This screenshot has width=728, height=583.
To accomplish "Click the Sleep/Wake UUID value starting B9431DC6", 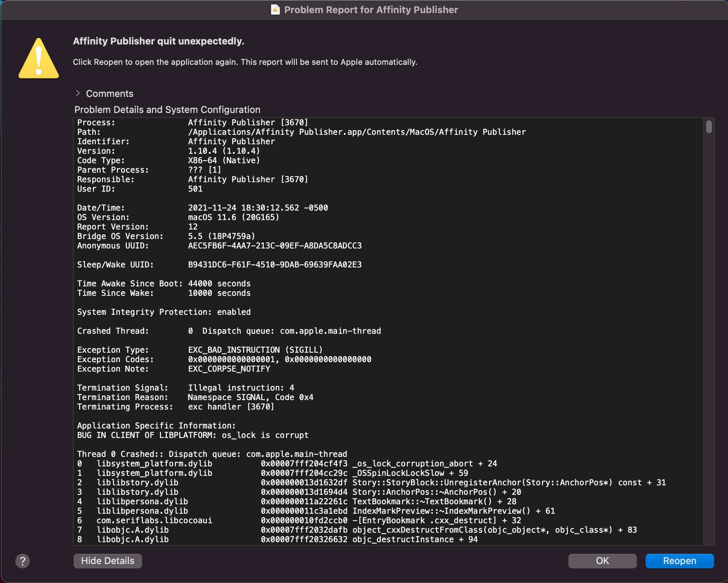I will (275, 265).
